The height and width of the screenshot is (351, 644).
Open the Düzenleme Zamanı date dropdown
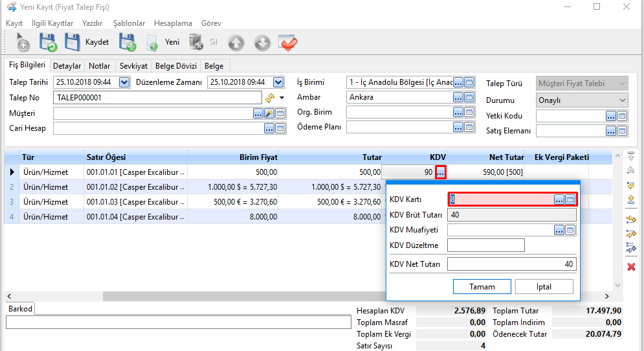click(278, 82)
